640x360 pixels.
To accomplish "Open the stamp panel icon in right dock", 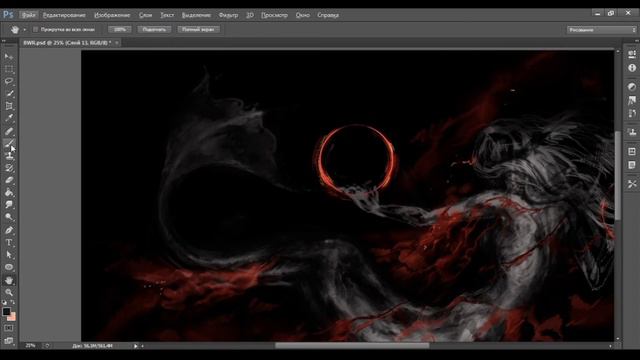I will coord(632,132).
